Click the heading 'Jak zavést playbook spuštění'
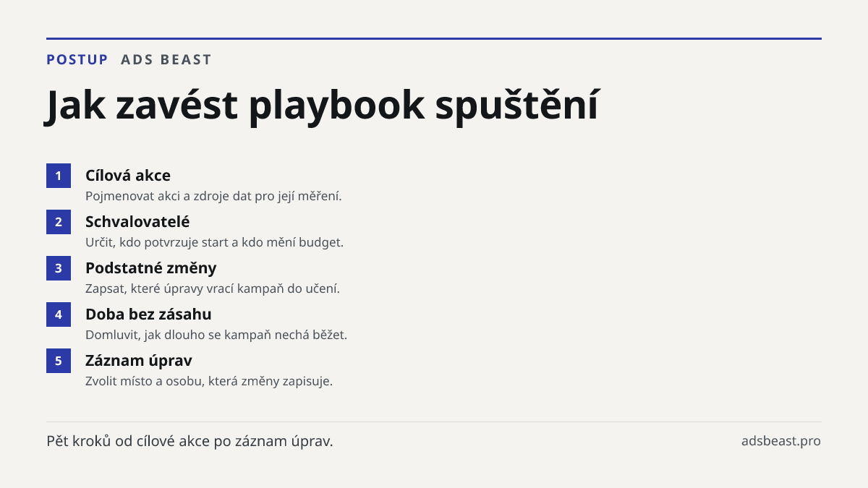 coord(323,106)
